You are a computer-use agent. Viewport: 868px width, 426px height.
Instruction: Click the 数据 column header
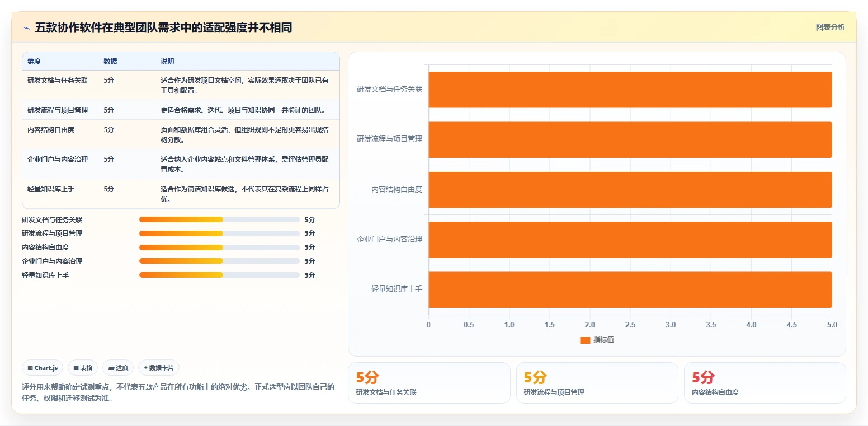click(110, 62)
